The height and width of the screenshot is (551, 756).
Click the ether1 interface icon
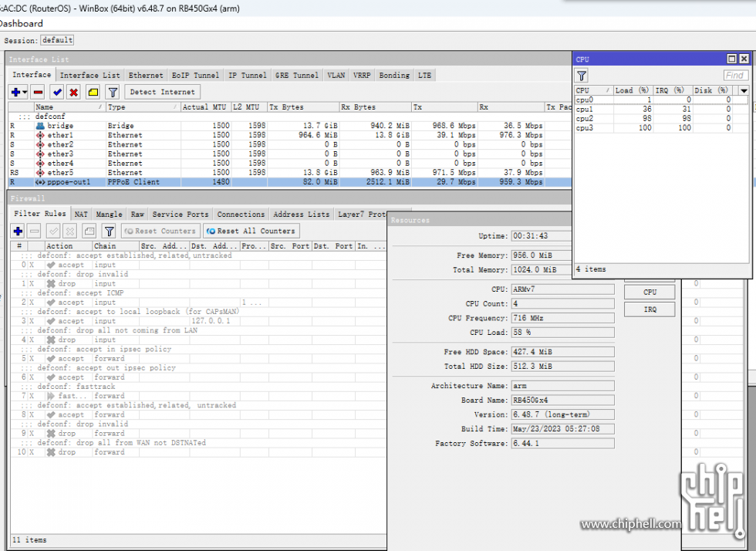[x=40, y=135]
